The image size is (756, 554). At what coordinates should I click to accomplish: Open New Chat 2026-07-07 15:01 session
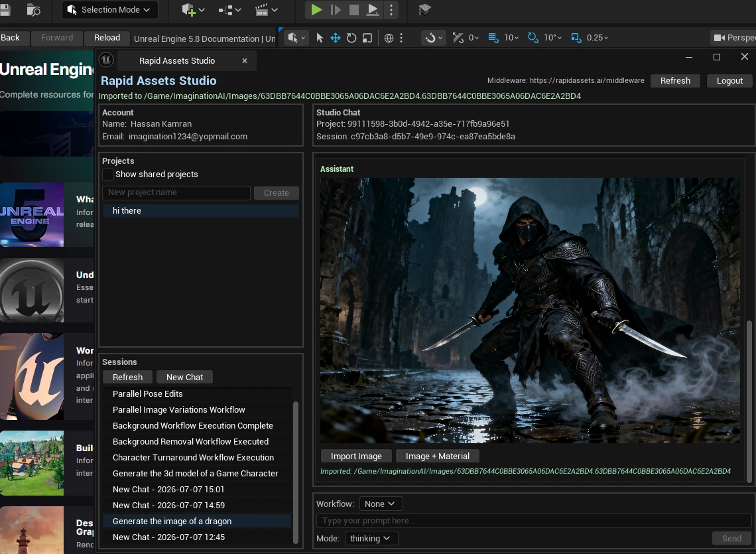(197, 490)
